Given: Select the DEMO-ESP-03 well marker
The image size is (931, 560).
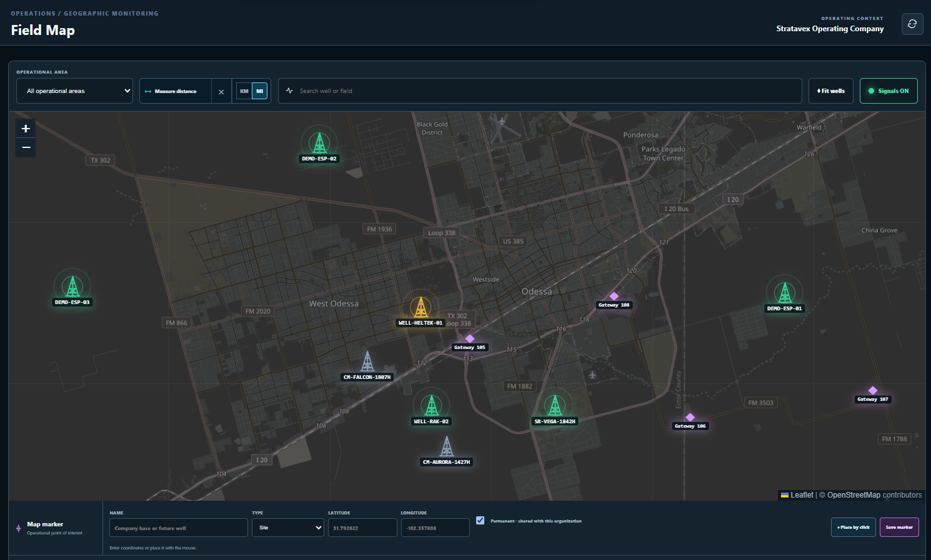Looking at the screenshot, I should [72, 287].
